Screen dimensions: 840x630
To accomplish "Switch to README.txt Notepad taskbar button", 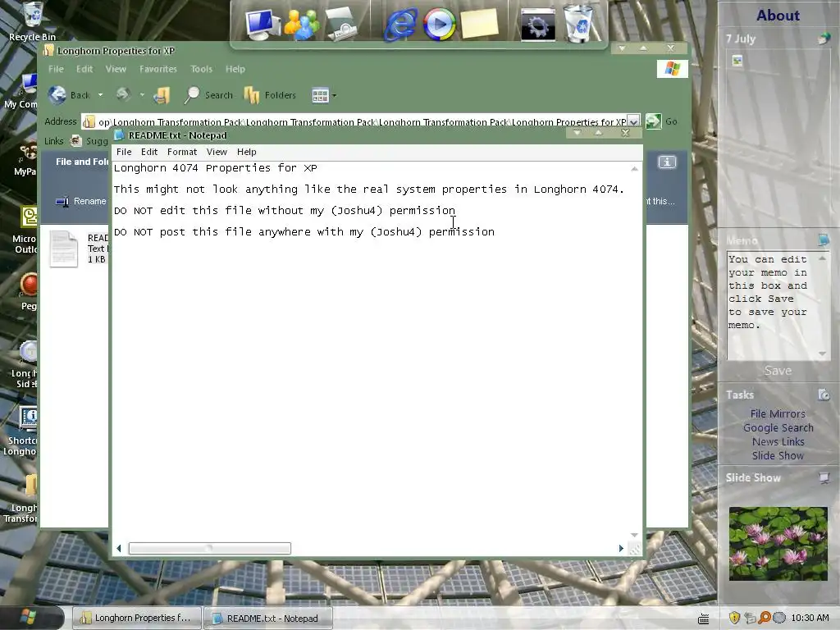I will [x=268, y=619].
